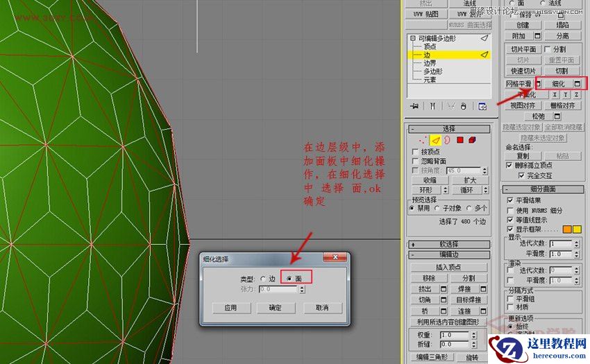Open settings box next to 焊接 button
The width and height of the screenshot is (590, 364).
click(x=483, y=289)
